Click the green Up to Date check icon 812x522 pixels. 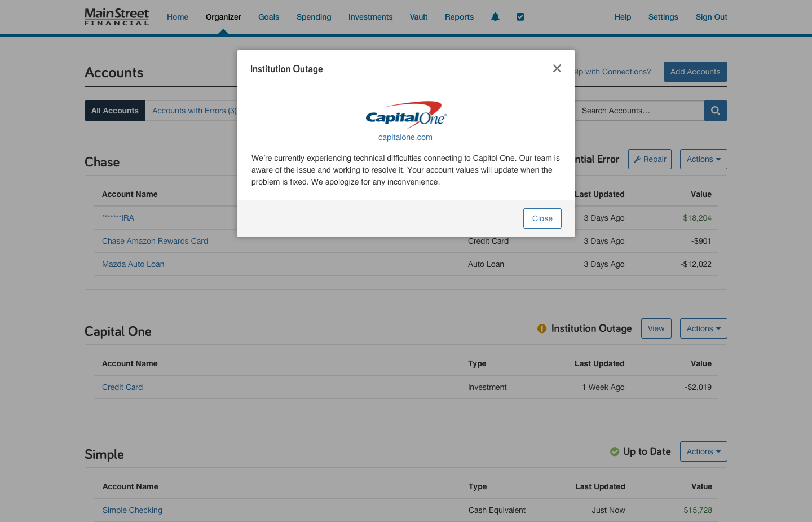pyautogui.click(x=615, y=451)
